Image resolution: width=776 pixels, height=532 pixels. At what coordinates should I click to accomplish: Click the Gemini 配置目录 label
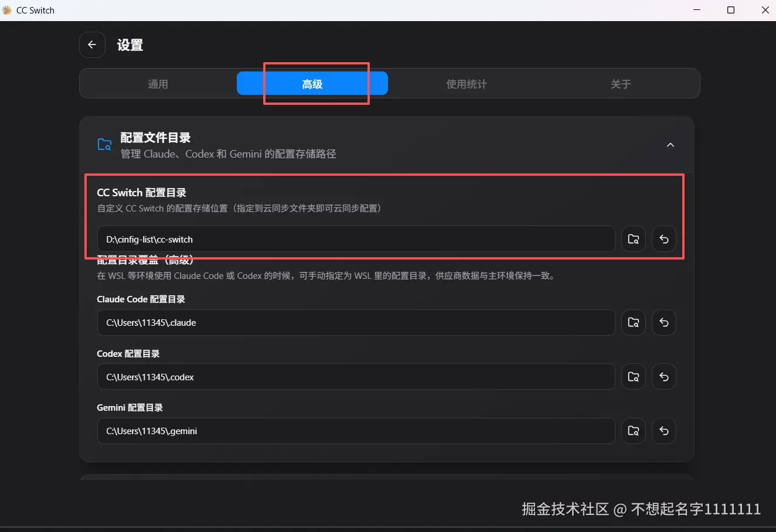[130, 408]
